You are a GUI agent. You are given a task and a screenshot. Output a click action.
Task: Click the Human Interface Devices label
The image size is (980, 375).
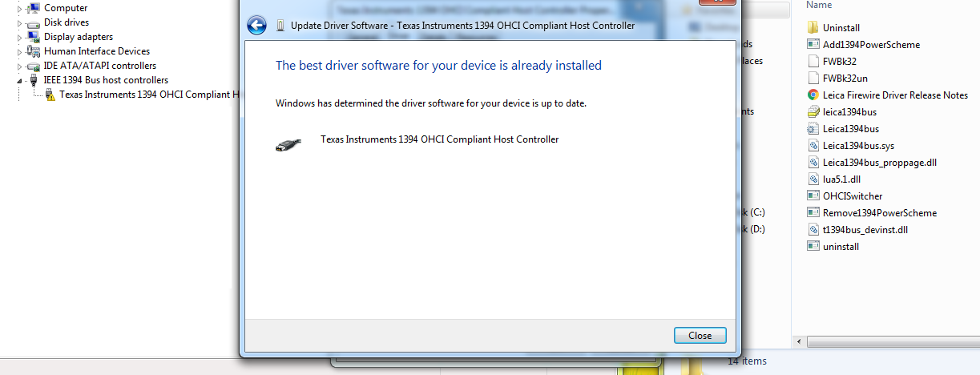click(97, 51)
